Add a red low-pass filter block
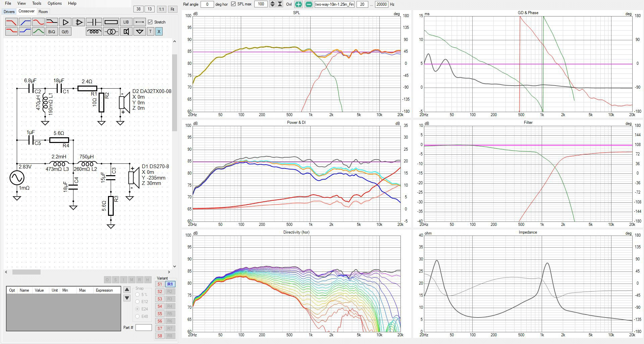The height and width of the screenshot is (344, 644). coord(11,22)
